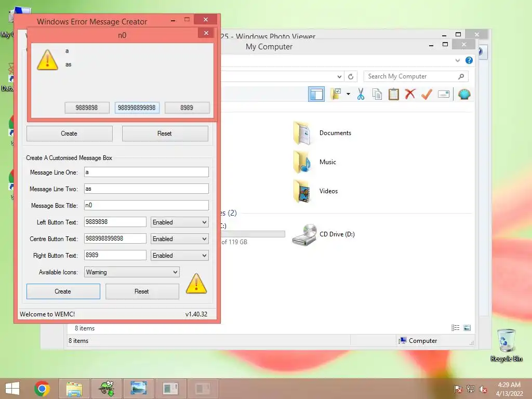Open the Videos folder
The width and height of the screenshot is (532, 399).
(x=315, y=191)
